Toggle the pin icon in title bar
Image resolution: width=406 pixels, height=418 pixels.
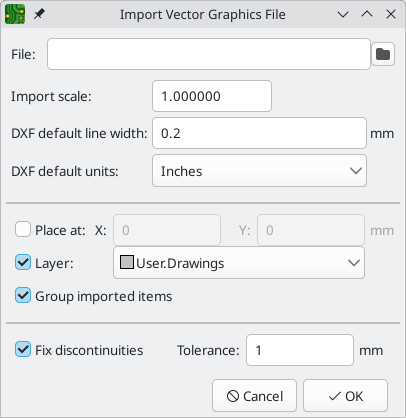click(39, 14)
